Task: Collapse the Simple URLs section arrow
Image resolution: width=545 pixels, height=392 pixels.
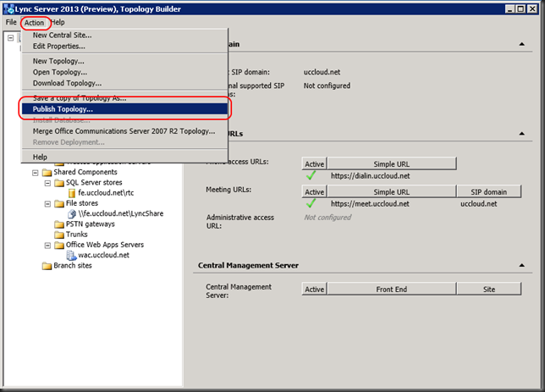Action: pos(521,134)
